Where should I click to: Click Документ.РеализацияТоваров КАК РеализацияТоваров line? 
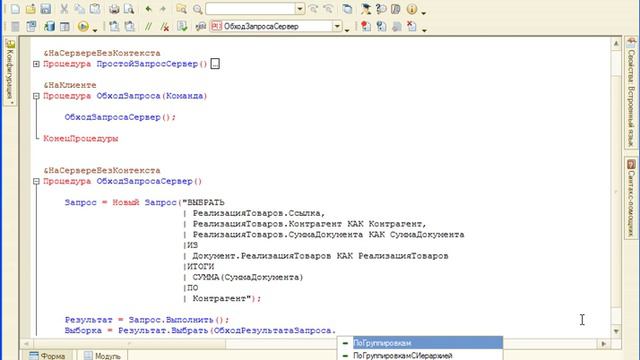(320, 256)
